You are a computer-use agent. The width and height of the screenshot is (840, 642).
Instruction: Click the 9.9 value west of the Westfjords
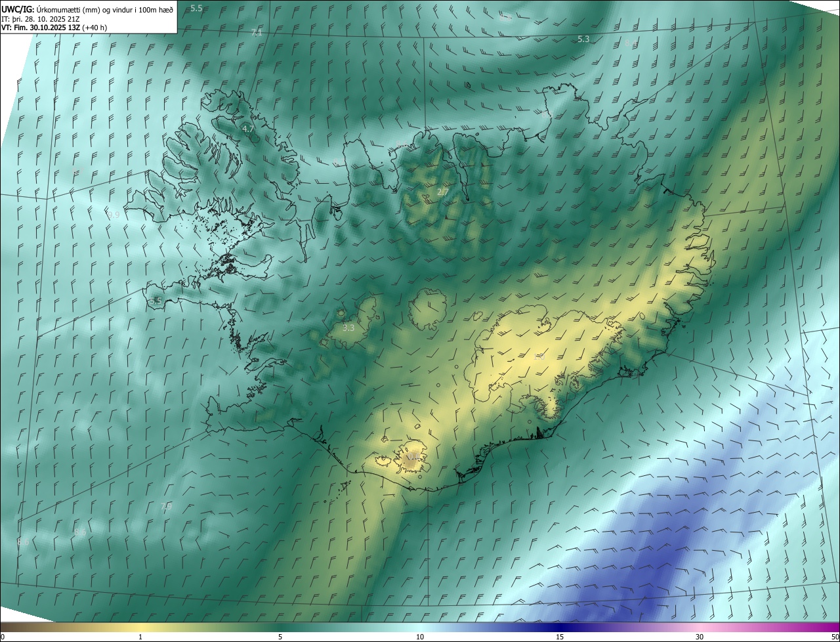coord(114,215)
